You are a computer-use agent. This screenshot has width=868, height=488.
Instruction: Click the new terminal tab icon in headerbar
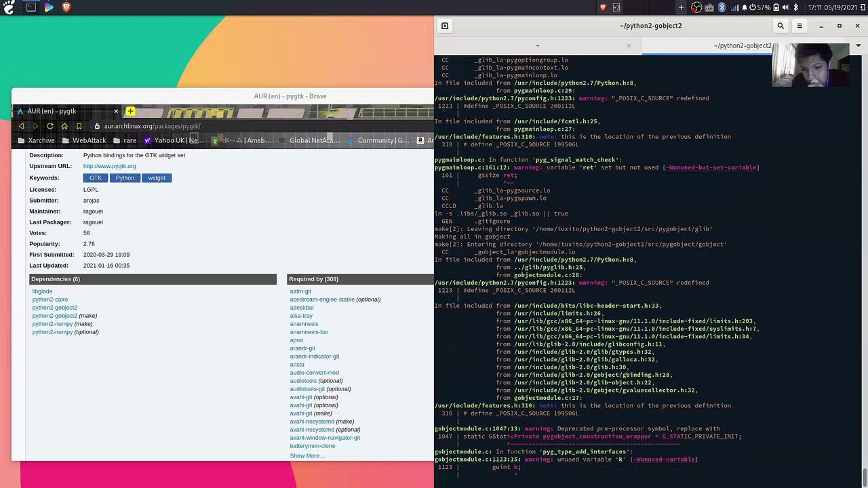pos(445,26)
